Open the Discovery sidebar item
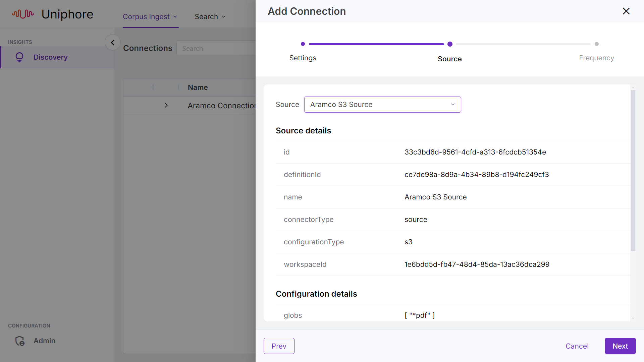The width and height of the screenshot is (644, 362). 57,57
